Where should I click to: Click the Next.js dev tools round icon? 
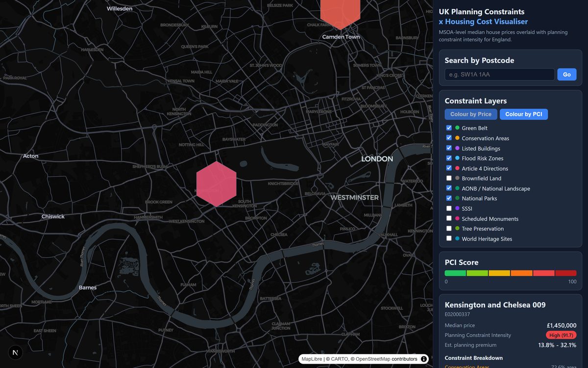coord(16,352)
